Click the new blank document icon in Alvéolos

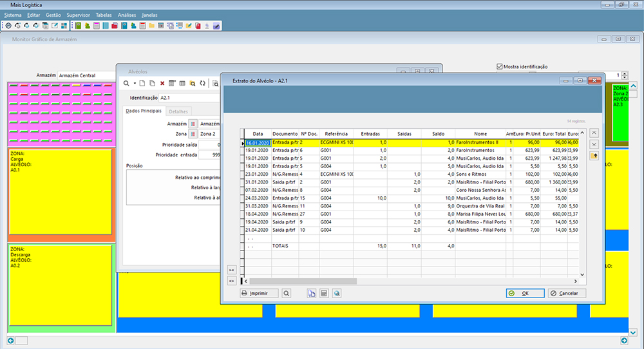tap(142, 83)
